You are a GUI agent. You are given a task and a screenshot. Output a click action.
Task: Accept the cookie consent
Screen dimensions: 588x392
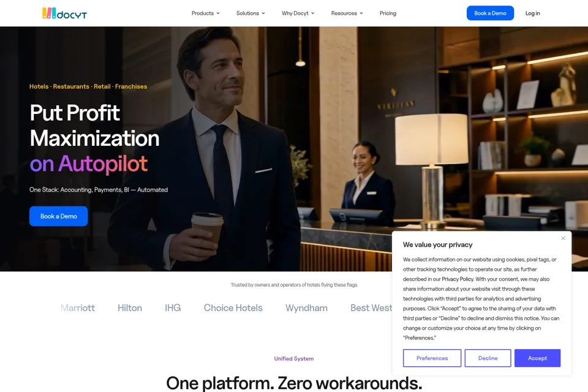coord(537,358)
